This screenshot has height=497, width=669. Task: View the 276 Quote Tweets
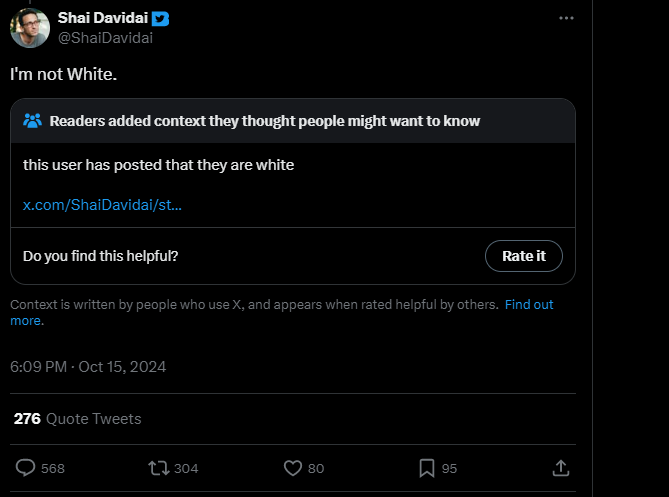[x=78, y=419]
